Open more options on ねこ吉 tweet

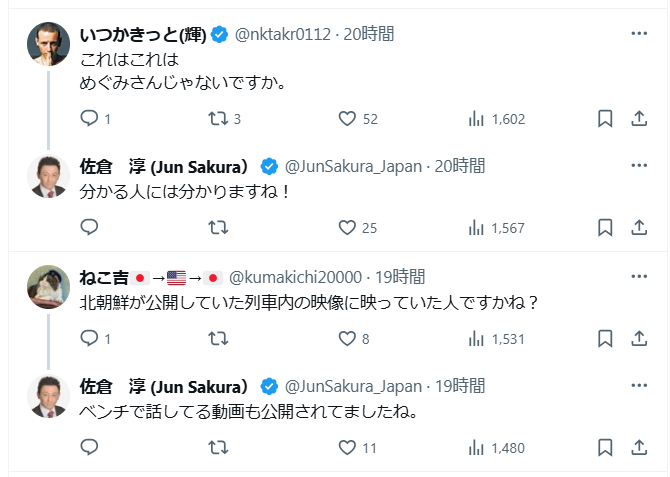[639, 276]
